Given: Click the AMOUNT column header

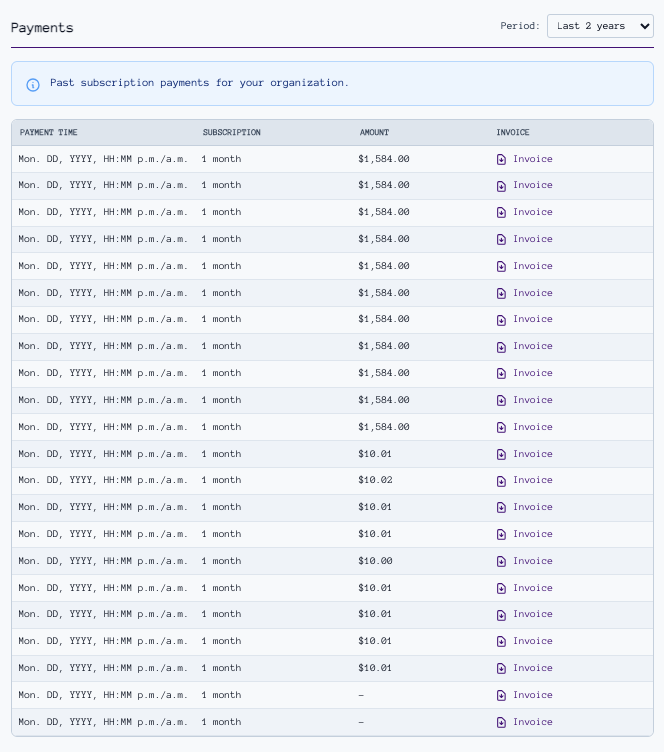Looking at the screenshot, I should (374, 132).
